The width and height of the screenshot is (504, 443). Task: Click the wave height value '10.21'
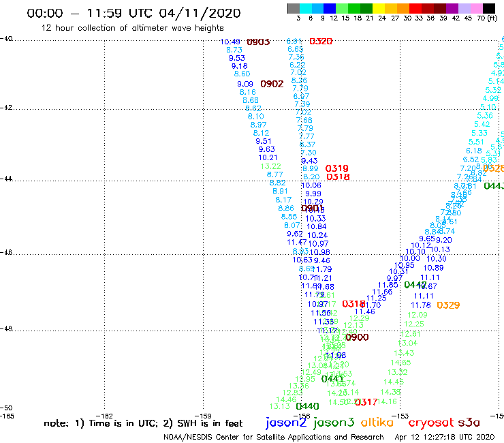tap(268, 157)
